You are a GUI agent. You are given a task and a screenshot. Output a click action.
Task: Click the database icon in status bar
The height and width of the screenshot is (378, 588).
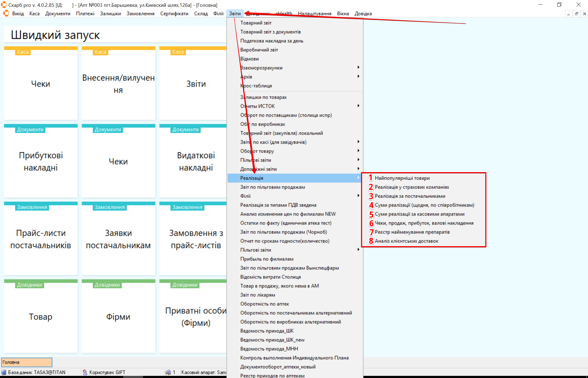pyautogui.click(x=4, y=372)
